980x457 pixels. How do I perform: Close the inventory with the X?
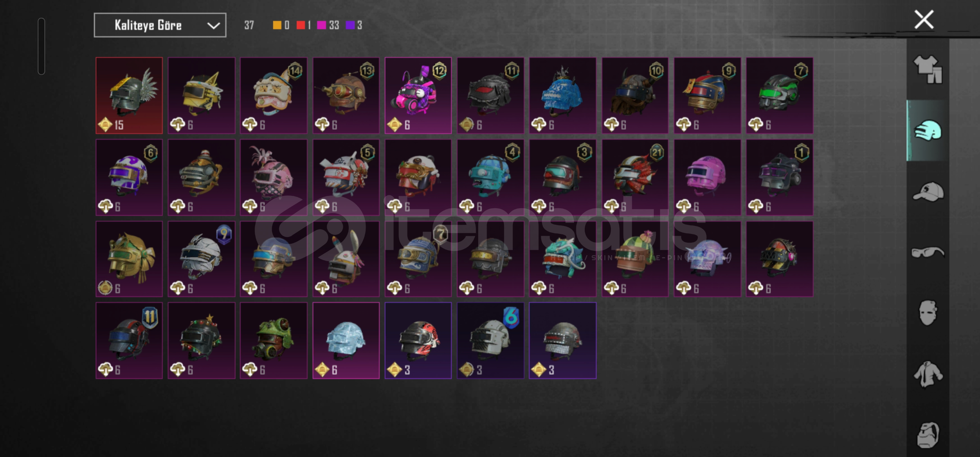(x=924, y=20)
